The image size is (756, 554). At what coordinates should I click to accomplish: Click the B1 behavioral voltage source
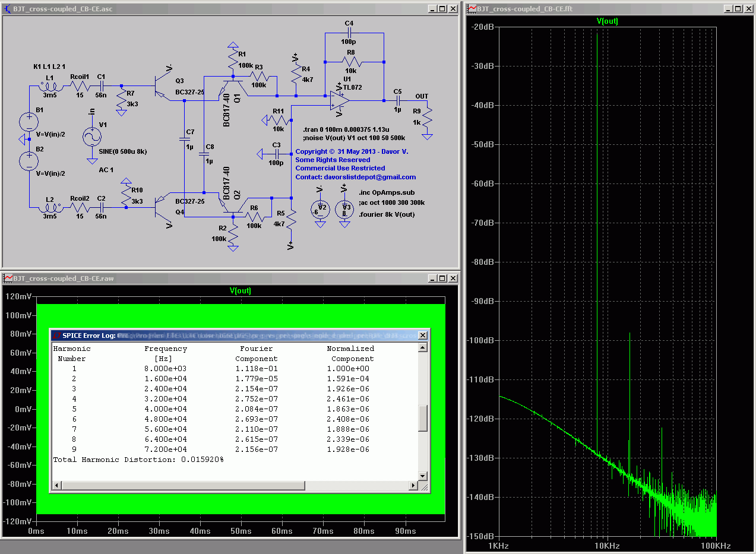(x=29, y=122)
